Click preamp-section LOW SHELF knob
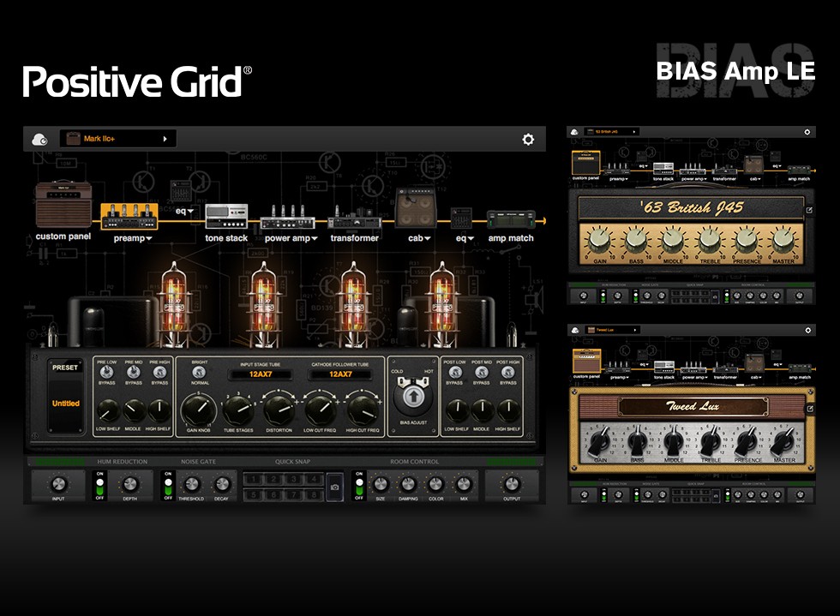The image size is (840, 616). click(108, 411)
